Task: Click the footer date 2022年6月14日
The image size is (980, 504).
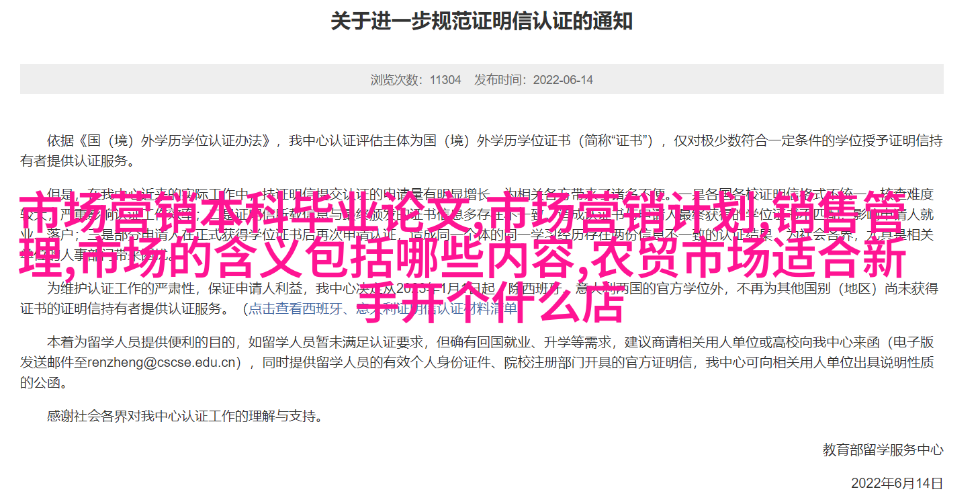Action: point(897,483)
